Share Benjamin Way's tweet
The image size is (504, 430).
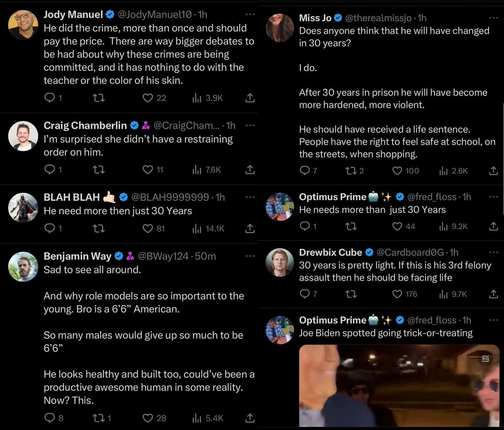(x=249, y=418)
